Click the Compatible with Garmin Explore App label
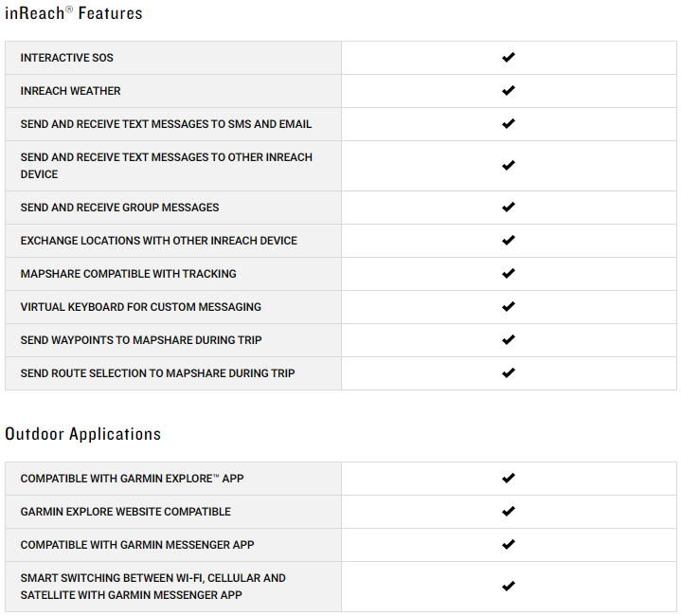The height and width of the screenshot is (616, 681). 132,479
